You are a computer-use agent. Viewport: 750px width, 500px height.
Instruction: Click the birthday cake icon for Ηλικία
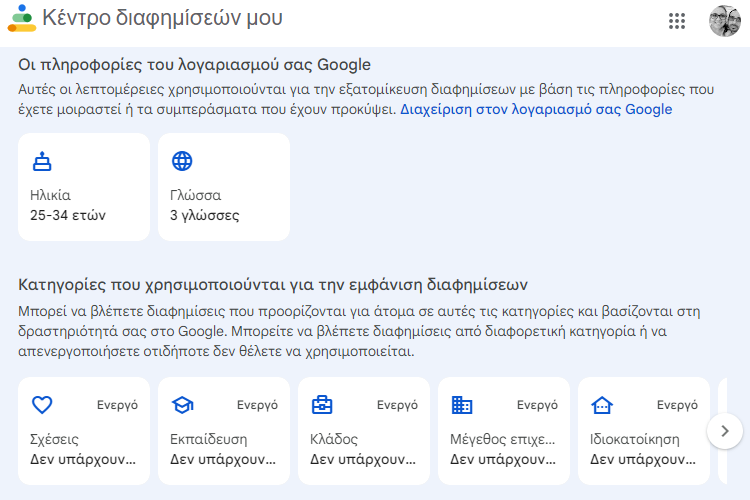click(42, 161)
